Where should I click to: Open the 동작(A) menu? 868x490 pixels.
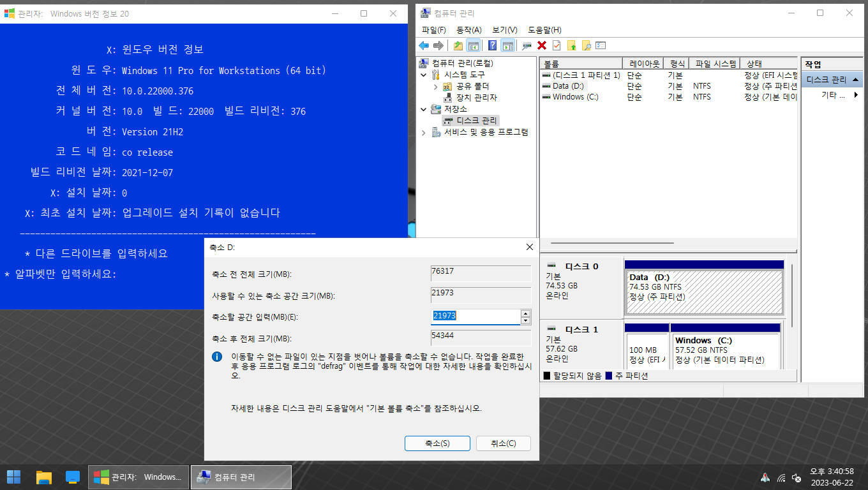[x=468, y=30]
